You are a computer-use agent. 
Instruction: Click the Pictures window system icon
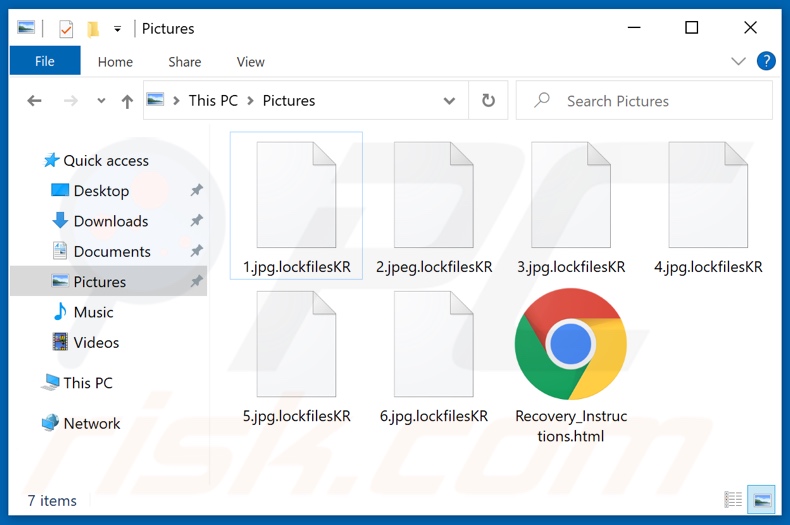click(26, 27)
